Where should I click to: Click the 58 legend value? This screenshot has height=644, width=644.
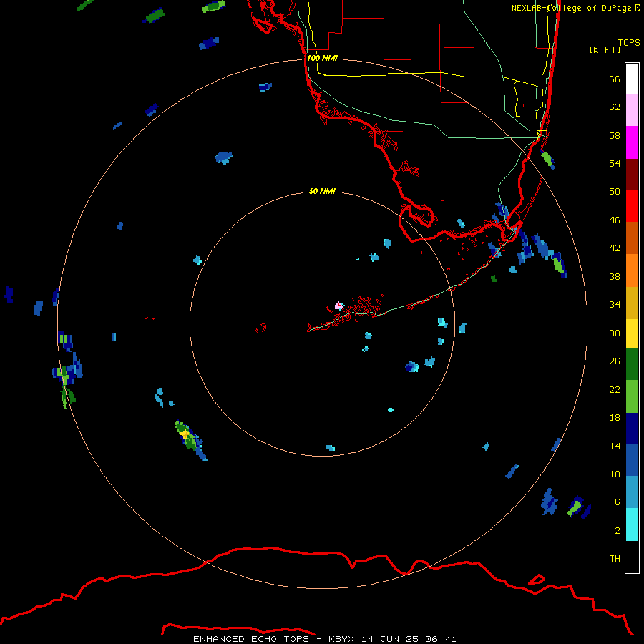pos(615,135)
